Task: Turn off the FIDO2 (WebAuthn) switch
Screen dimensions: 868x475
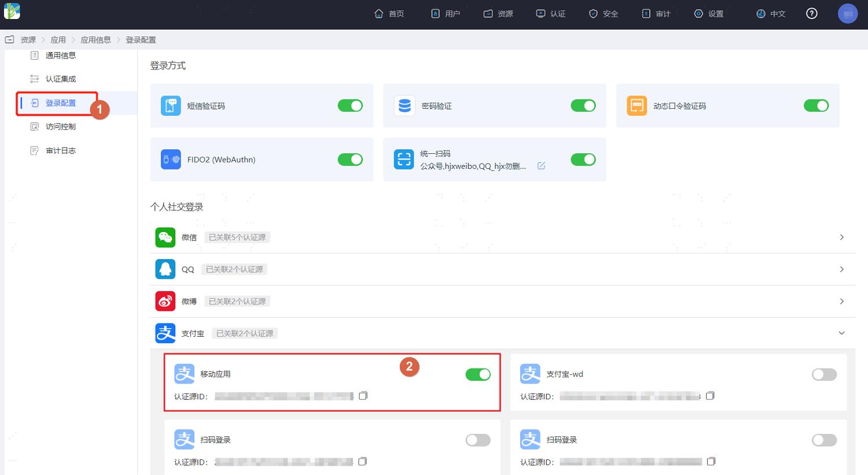Action: coord(350,160)
